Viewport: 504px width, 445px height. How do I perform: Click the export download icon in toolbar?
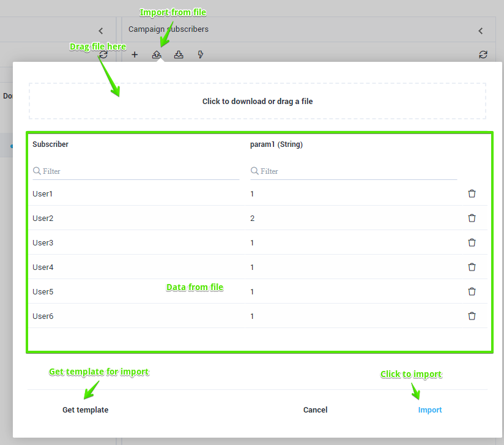click(179, 54)
